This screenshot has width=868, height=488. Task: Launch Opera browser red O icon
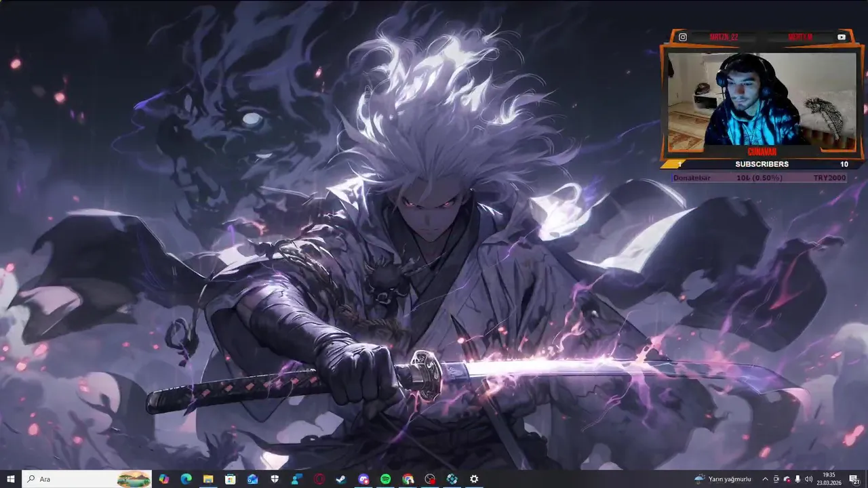click(319, 479)
